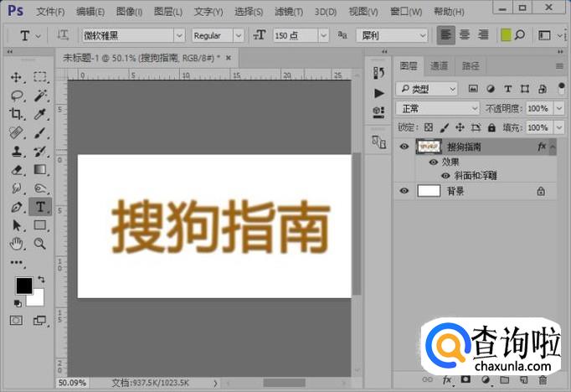The height and width of the screenshot is (392, 571).
Task: Open the History panel icon
Action: tap(378, 73)
